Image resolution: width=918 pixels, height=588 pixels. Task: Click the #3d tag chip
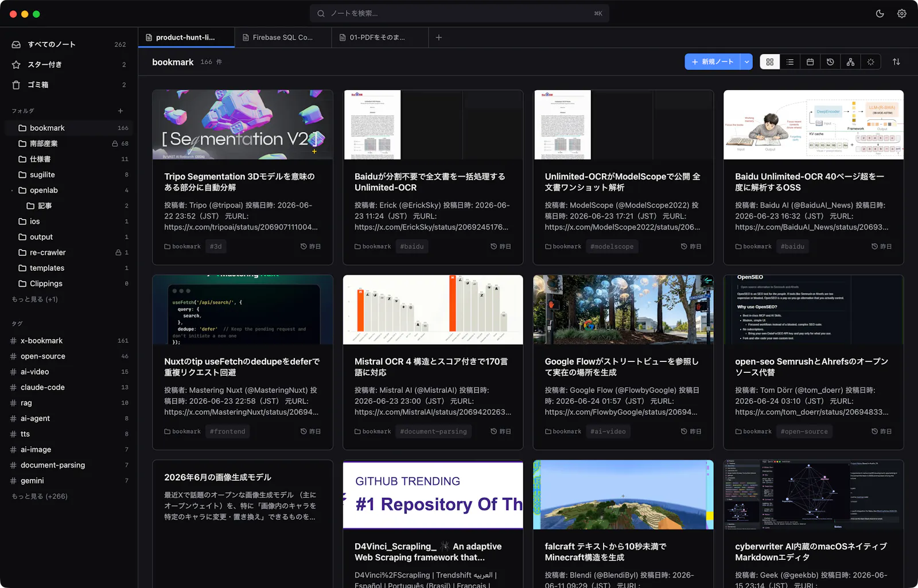pyautogui.click(x=216, y=247)
